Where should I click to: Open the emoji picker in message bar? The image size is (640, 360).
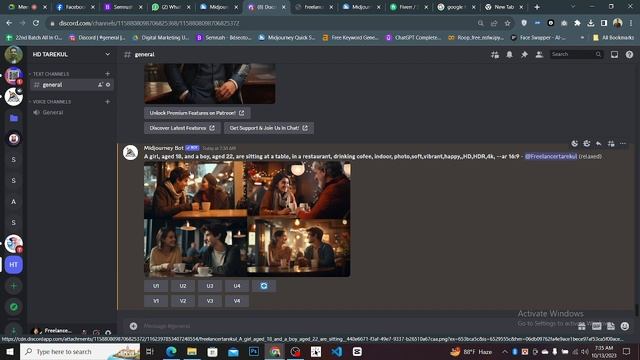(624, 326)
